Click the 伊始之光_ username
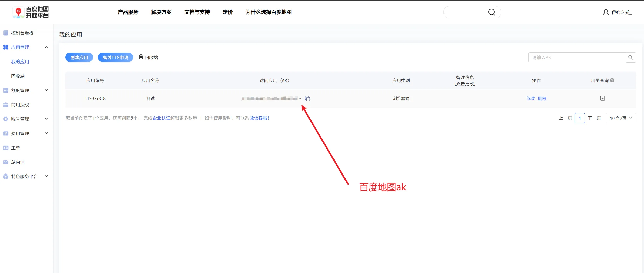 tap(622, 12)
